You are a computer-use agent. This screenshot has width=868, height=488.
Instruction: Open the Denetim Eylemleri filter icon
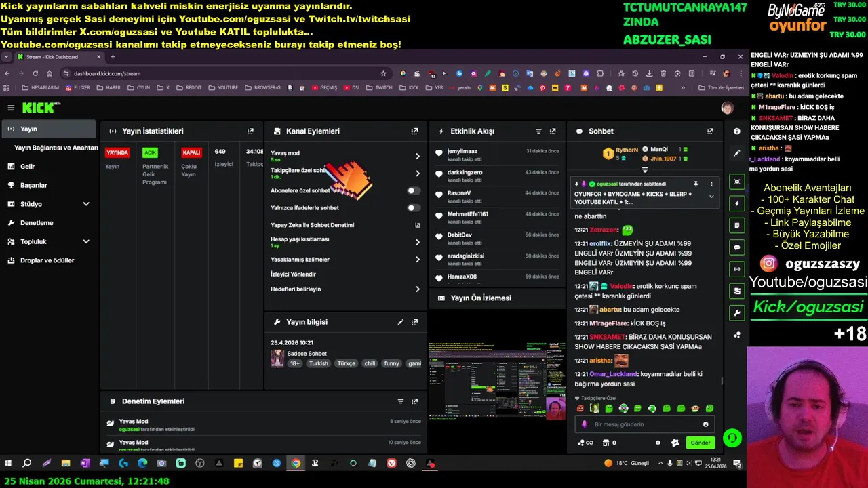coord(400,401)
